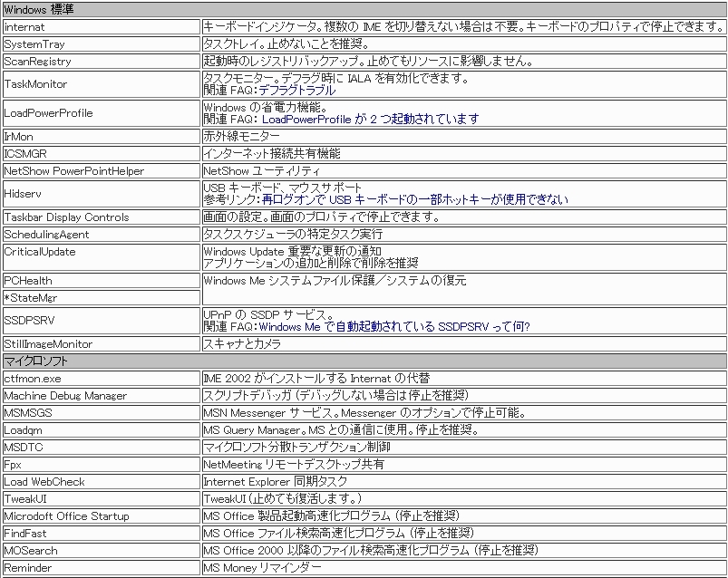The width and height of the screenshot is (728, 578).
Task: Select the Reminder cell
Action: coord(102,567)
